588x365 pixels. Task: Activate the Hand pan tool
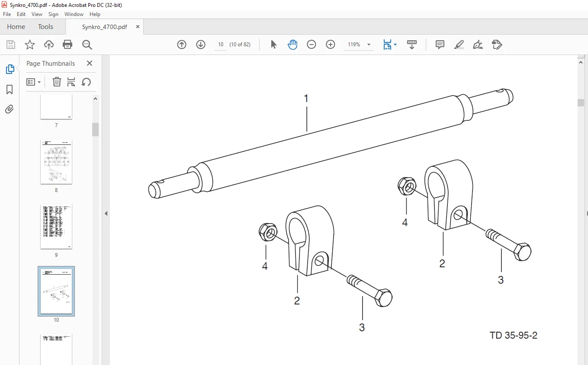click(292, 45)
